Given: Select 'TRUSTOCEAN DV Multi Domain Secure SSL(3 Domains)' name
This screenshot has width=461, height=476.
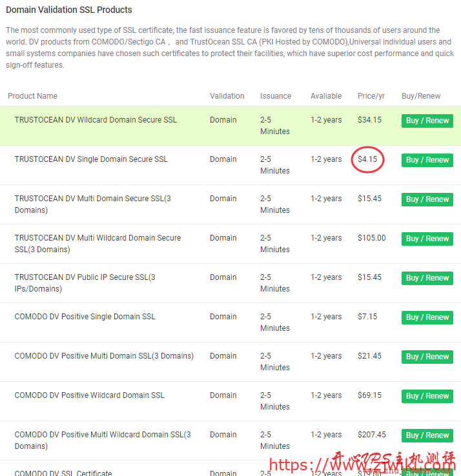Looking at the screenshot, I should click(93, 204).
